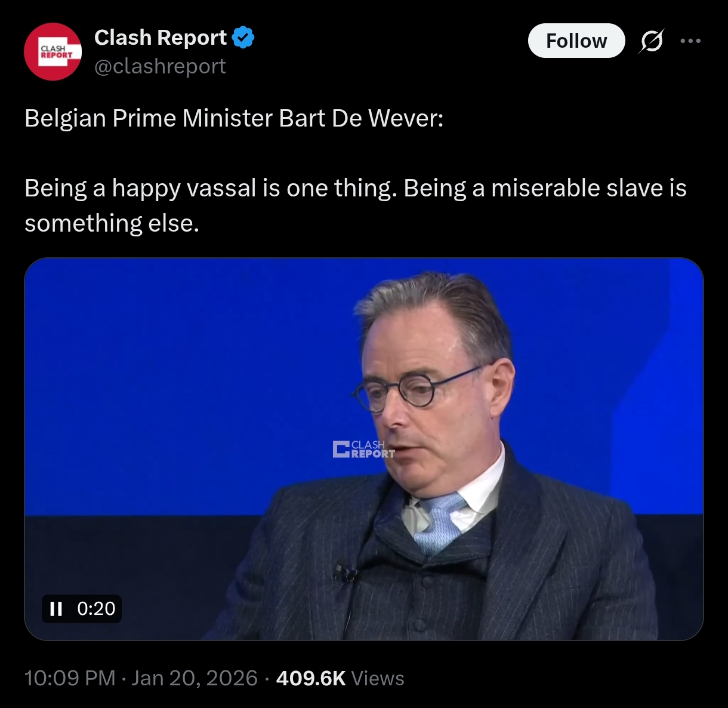Click the word Views after the count

[x=378, y=678]
